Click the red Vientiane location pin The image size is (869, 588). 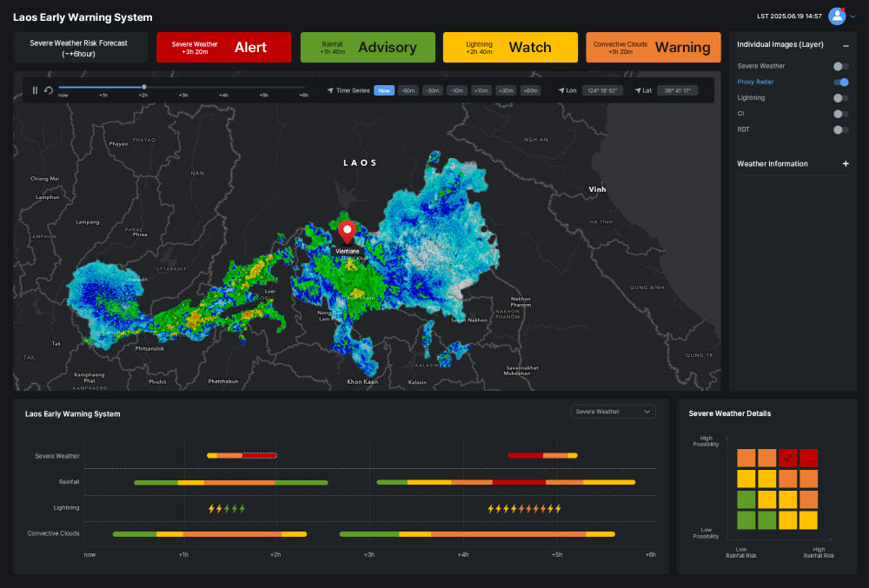348,231
